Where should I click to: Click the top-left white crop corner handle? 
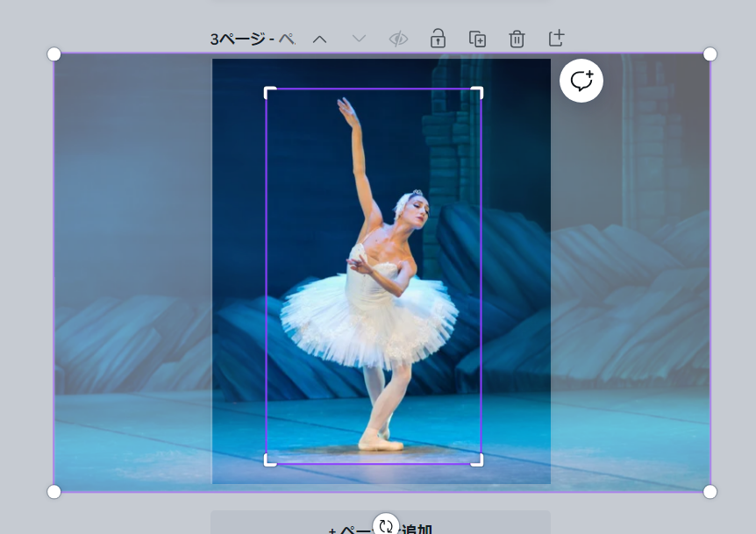coord(268,91)
